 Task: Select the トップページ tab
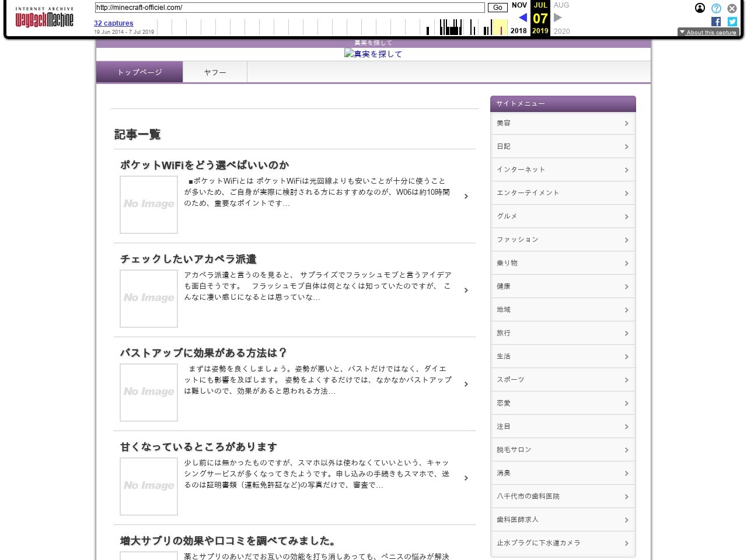[139, 72]
